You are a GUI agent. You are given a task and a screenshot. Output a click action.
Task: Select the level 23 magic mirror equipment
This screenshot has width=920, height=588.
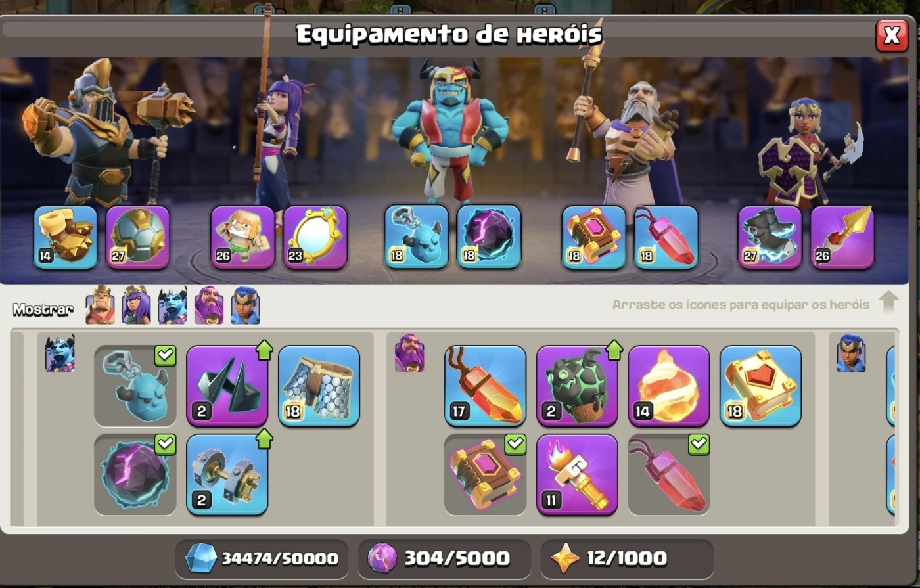click(315, 237)
